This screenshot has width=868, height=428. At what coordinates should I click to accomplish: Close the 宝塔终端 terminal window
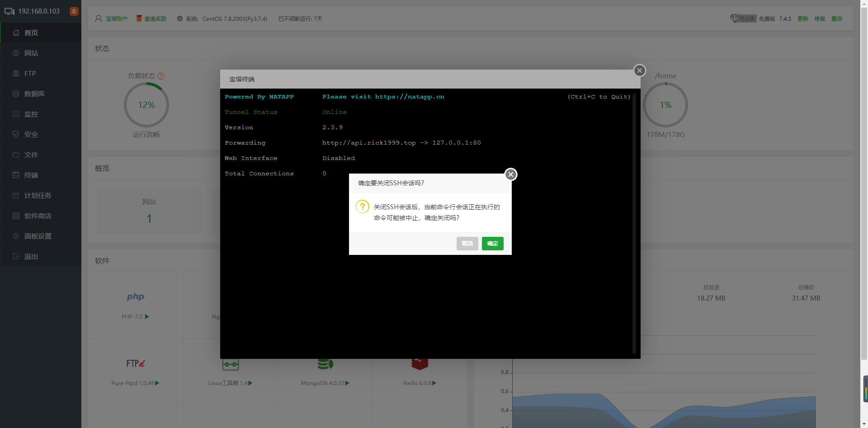(x=639, y=71)
